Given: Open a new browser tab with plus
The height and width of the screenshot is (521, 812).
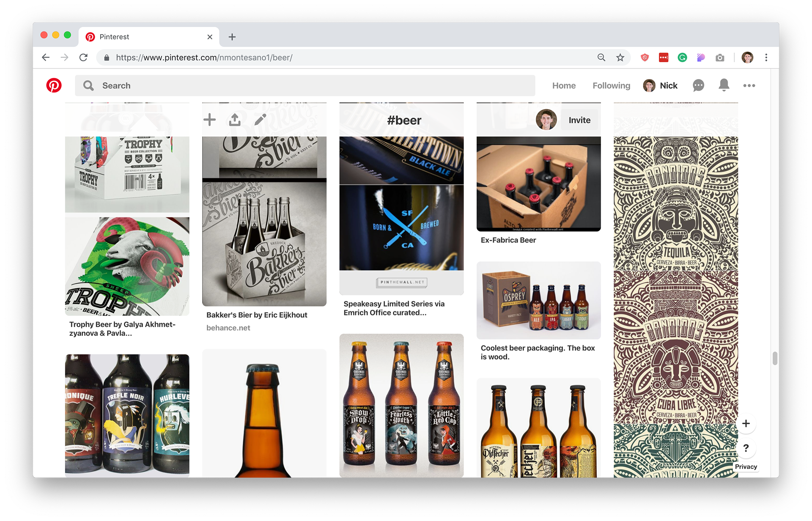Looking at the screenshot, I should (232, 37).
